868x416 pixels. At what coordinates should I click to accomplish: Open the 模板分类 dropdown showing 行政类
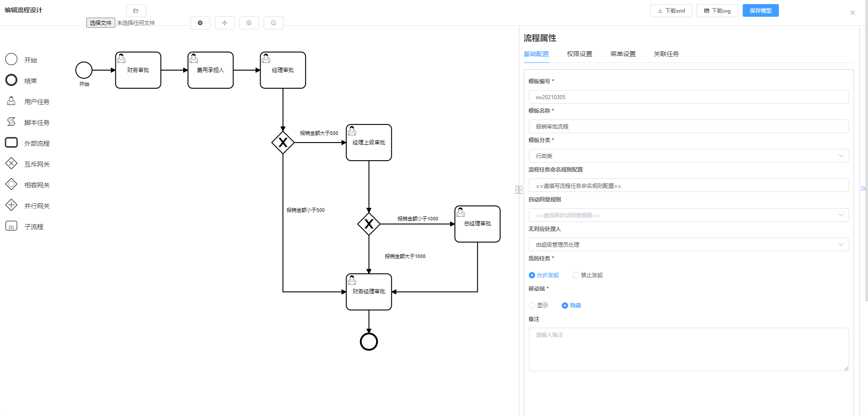click(x=688, y=156)
